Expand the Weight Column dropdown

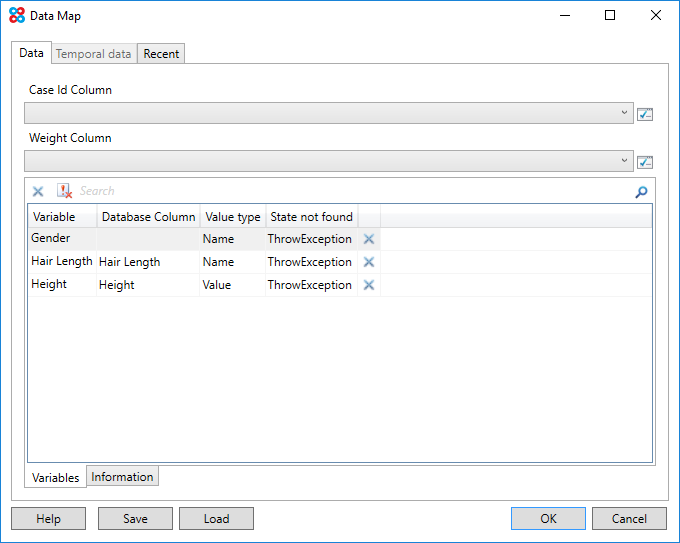click(x=625, y=161)
